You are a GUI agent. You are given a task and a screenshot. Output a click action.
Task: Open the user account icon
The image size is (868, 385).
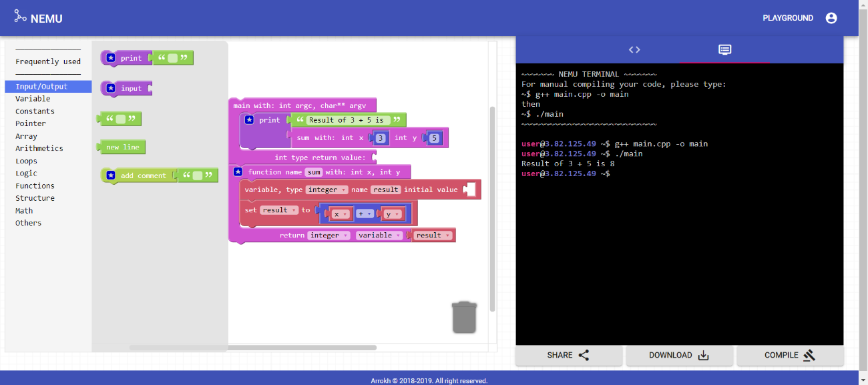tap(831, 18)
